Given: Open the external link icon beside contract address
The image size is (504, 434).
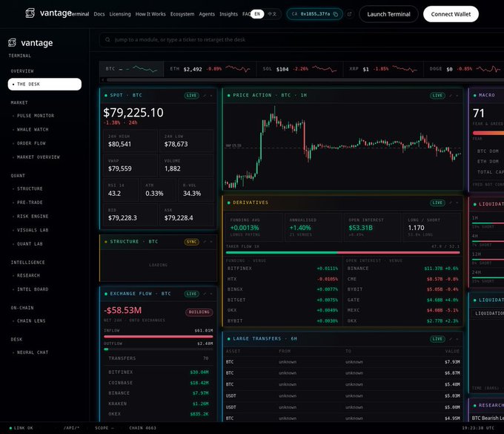Looking at the screenshot, I should tap(349, 14).
